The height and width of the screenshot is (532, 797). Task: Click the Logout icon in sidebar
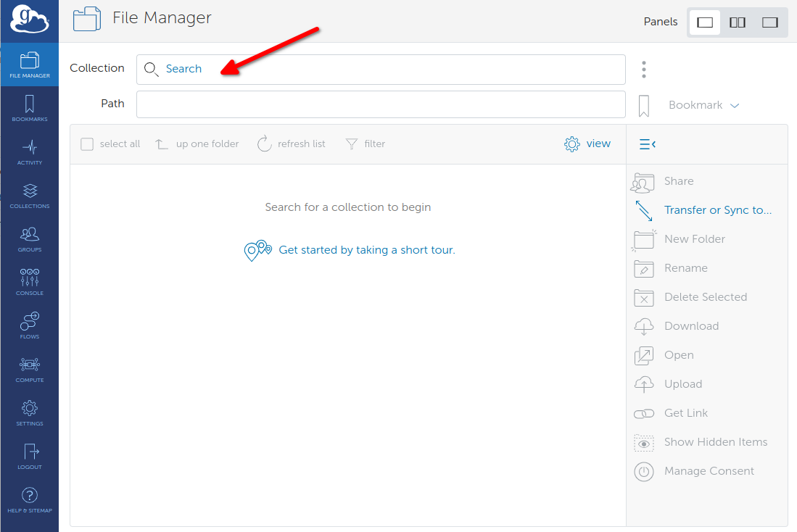pyautogui.click(x=30, y=456)
